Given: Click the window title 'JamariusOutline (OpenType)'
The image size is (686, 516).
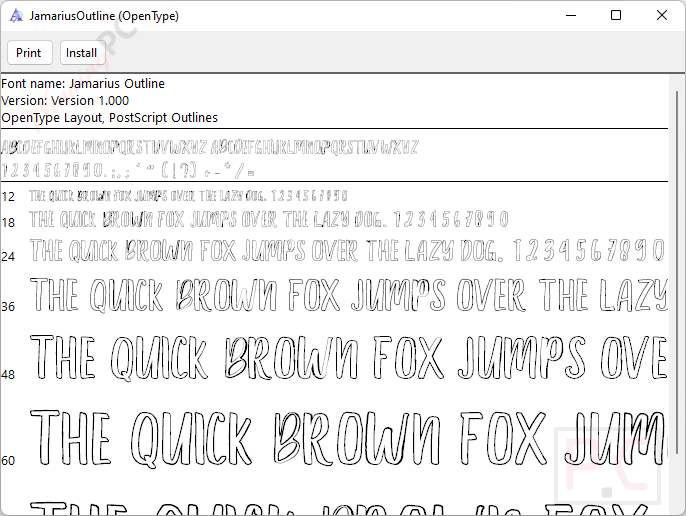Looking at the screenshot, I should point(104,16).
